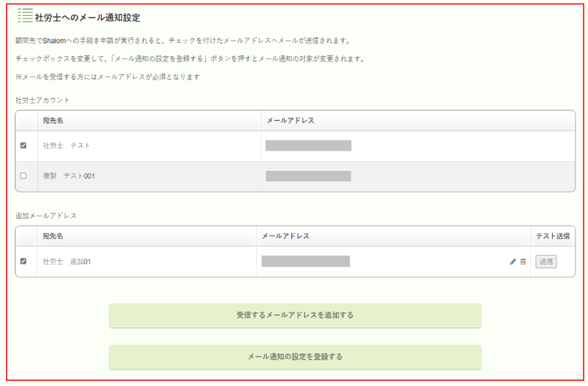Click the blue pencil edit icon
This screenshot has height=386, width=588.
click(x=512, y=262)
